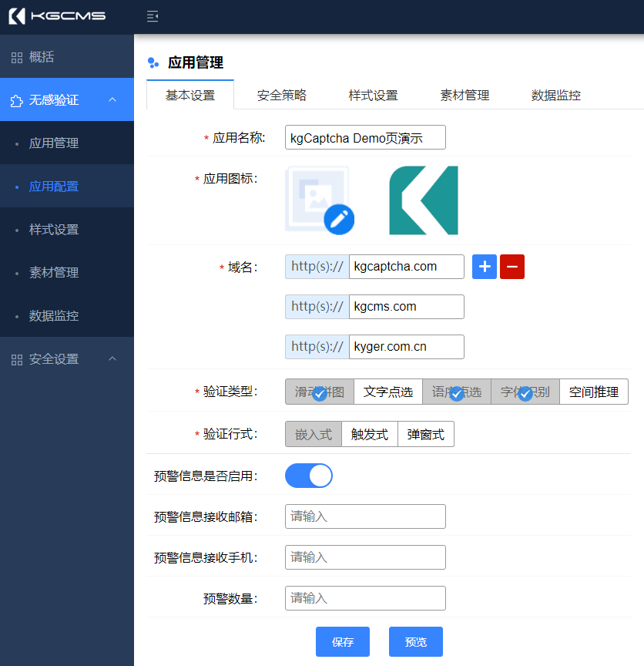Open 概括 in the sidebar
644x666 pixels.
point(67,56)
